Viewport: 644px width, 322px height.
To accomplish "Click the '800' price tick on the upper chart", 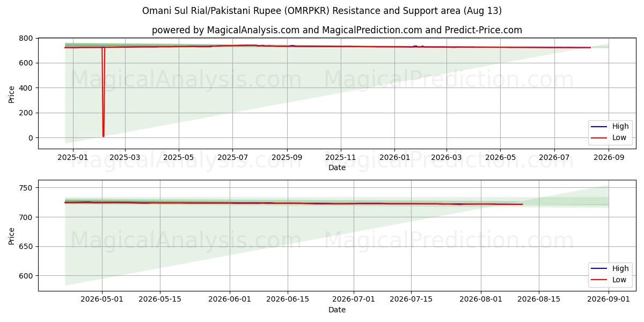I will click(x=27, y=38).
